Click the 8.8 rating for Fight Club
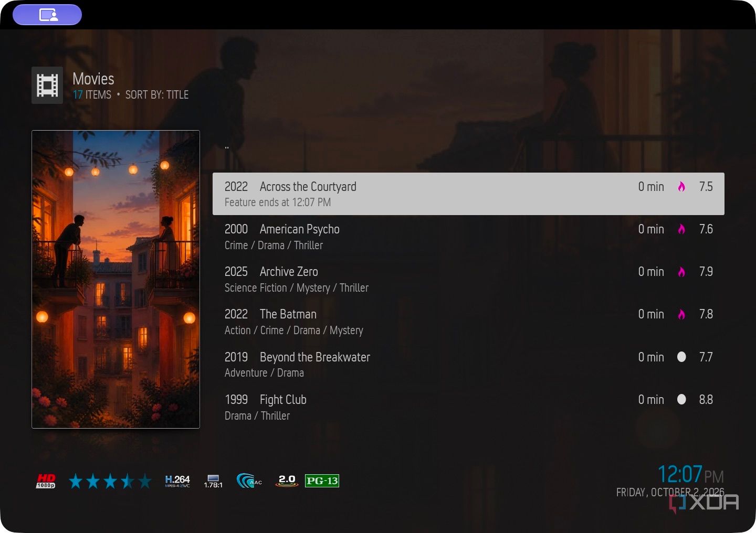This screenshot has width=756, height=533. 706,400
